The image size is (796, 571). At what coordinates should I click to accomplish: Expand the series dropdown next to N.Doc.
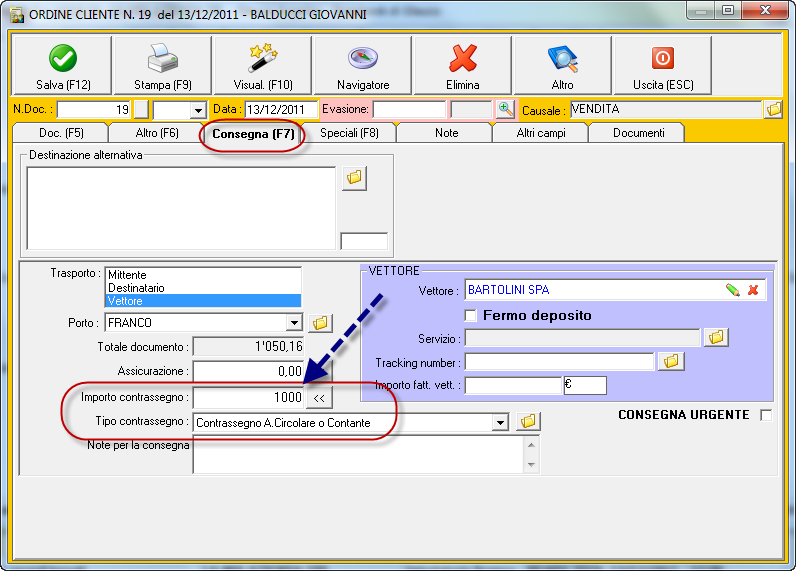(x=198, y=110)
